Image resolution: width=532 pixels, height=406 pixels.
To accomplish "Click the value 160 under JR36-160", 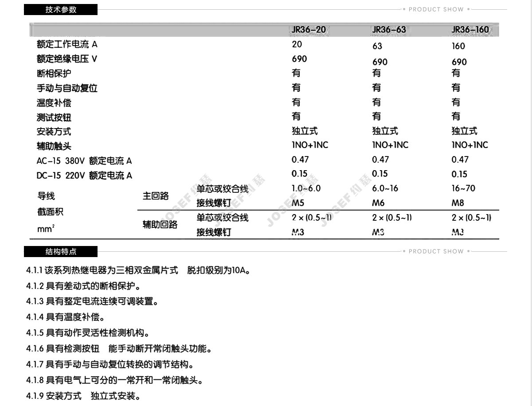I will [458, 46].
